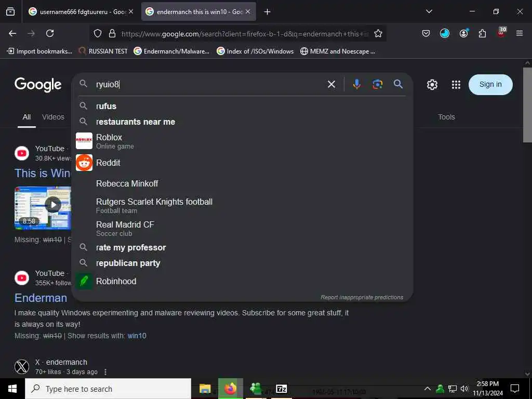Click the page vertical scrollbar thumb

(527, 105)
